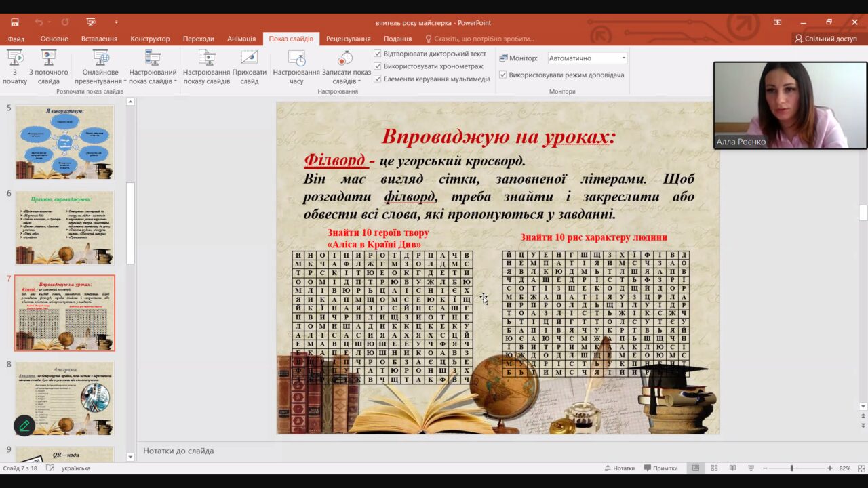Toggle Нотатки button in status bar

[x=620, y=468]
